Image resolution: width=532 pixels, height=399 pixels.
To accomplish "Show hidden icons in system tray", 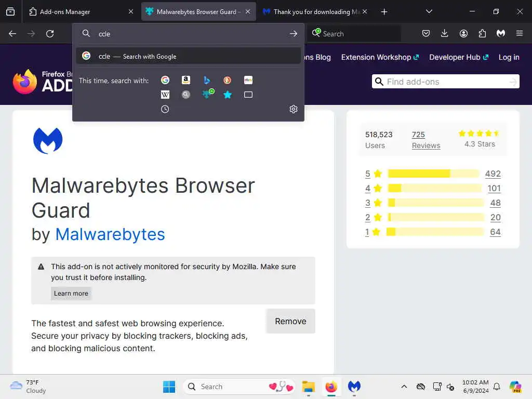I will click(404, 387).
